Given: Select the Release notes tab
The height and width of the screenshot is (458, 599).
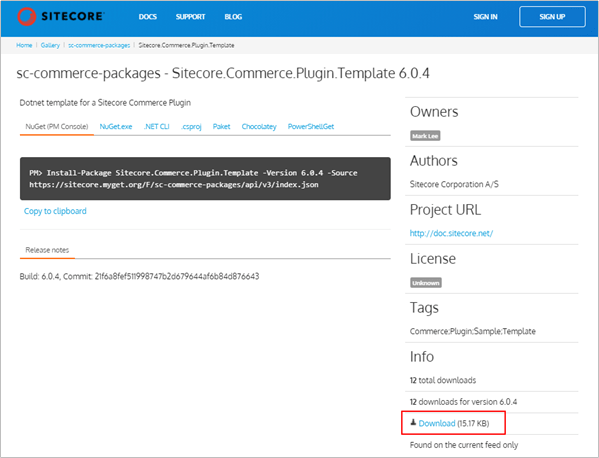Looking at the screenshot, I should [x=47, y=250].
